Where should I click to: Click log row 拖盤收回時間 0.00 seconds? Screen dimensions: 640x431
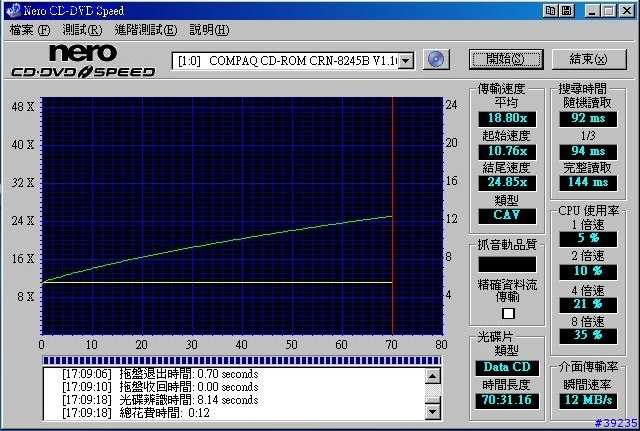pos(160,387)
